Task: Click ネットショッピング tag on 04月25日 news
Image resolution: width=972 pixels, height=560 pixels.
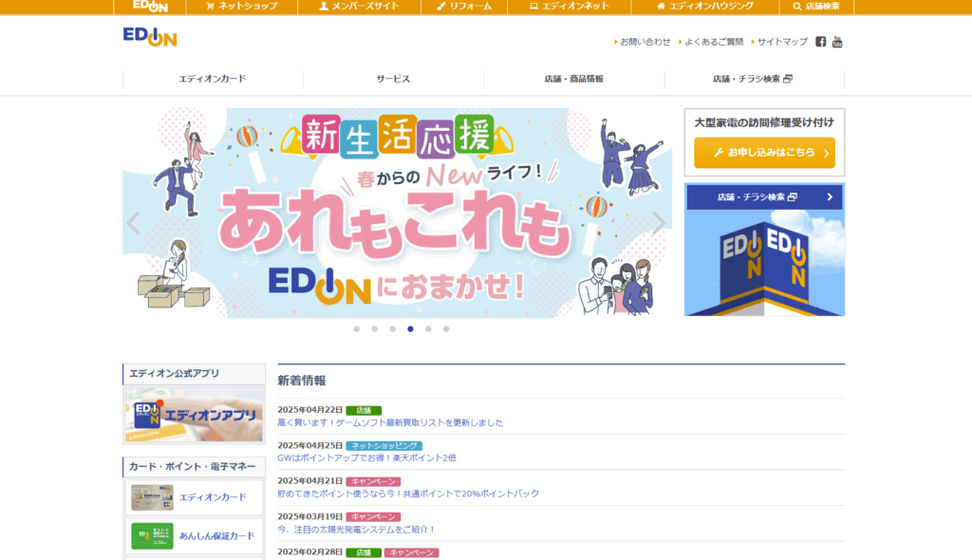Action: pos(383,446)
